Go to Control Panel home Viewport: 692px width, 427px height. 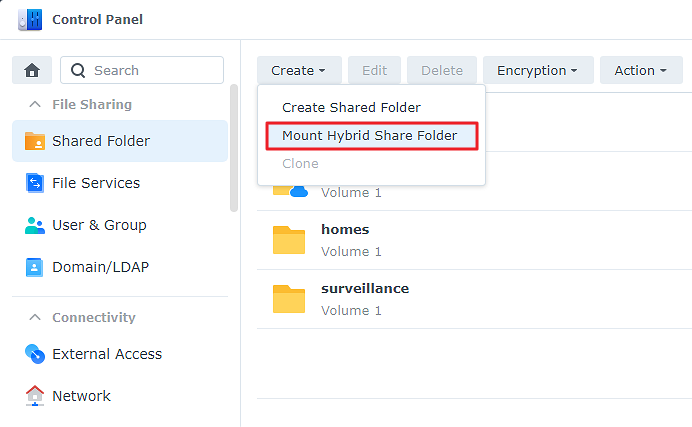coord(32,71)
